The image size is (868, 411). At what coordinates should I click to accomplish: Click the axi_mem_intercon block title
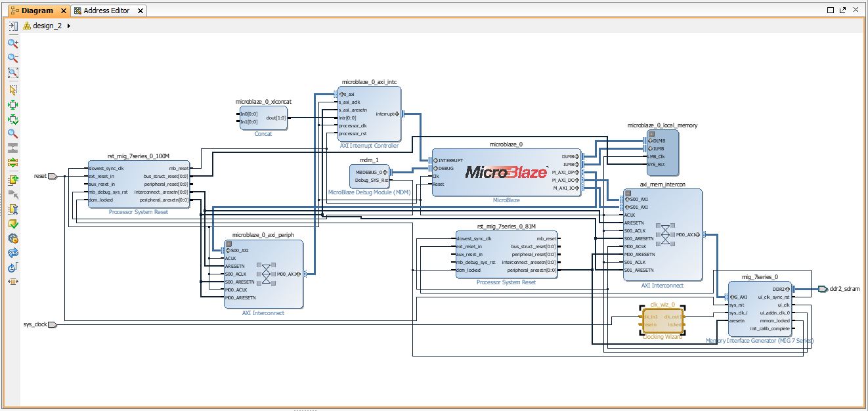662,184
